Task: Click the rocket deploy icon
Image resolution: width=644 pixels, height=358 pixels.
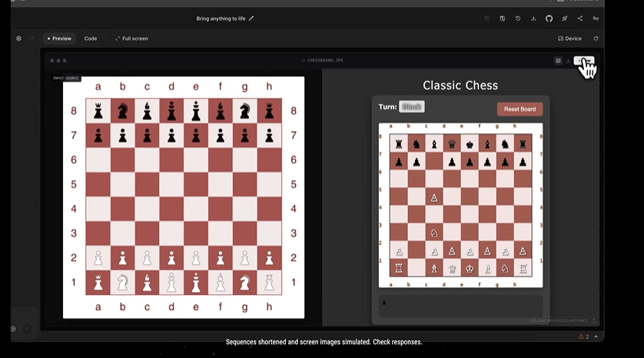Action: click(564, 18)
